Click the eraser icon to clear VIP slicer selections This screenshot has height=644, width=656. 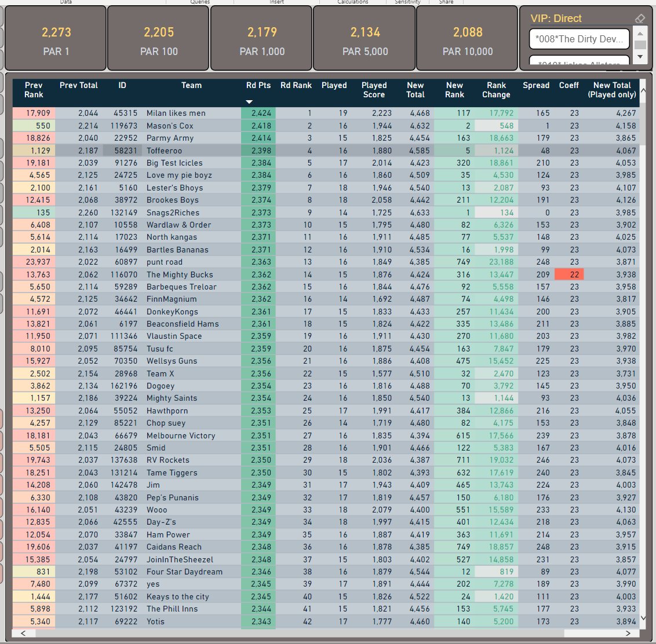tap(640, 18)
